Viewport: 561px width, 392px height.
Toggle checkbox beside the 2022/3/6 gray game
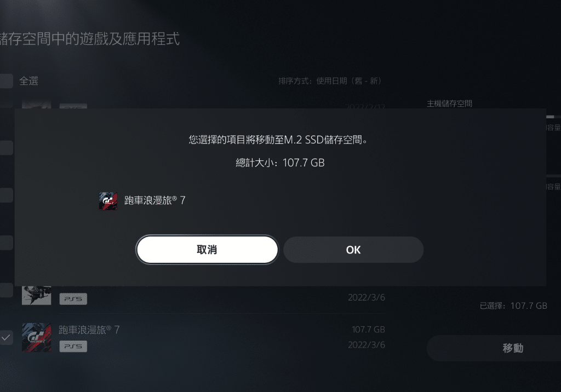(x=7, y=290)
